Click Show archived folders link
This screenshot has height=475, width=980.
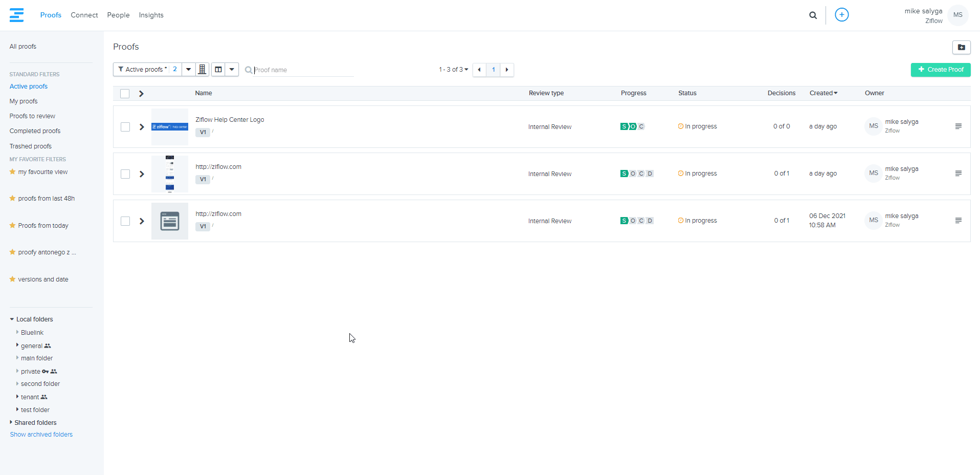(x=41, y=435)
